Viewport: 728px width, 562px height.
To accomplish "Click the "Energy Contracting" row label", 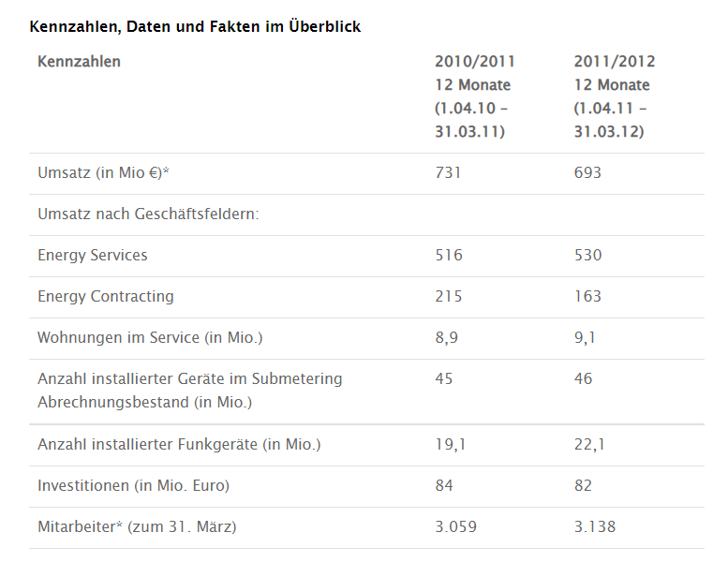I will (106, 297).
